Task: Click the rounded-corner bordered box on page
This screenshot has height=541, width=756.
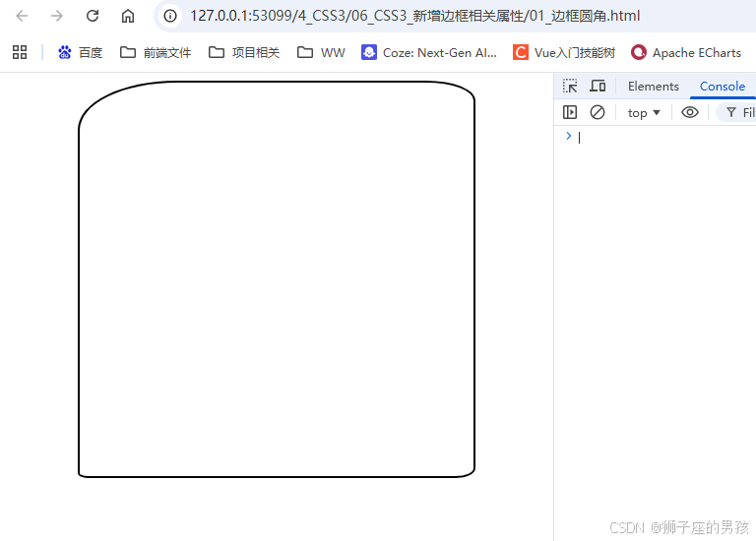Action: pyautogui.click(x=277, y=279)
